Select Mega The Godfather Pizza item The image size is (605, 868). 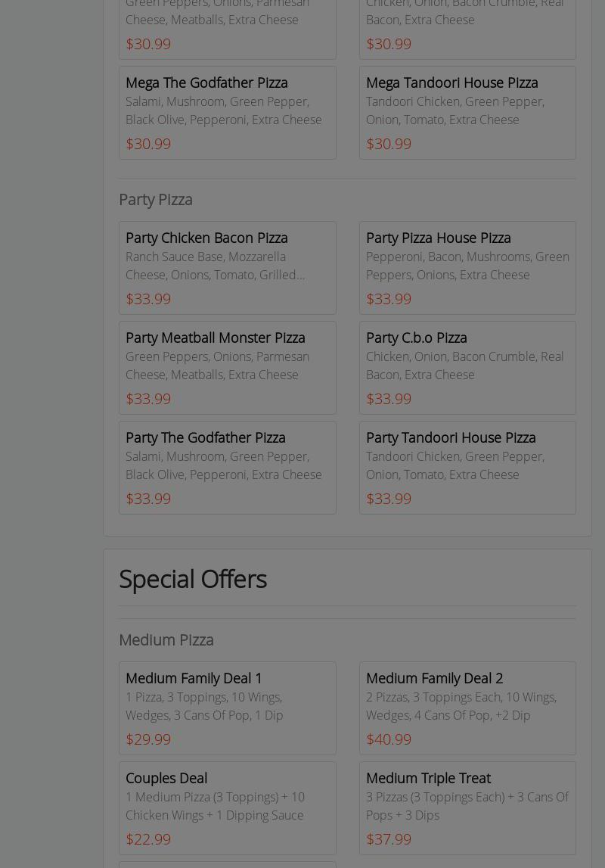pyautogui.click(x=206, y=82)
